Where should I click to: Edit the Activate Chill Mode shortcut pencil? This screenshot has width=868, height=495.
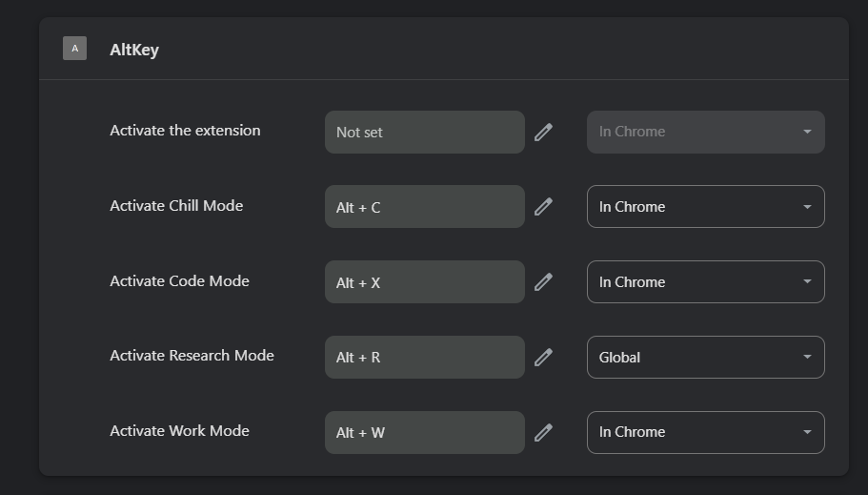(x=543, y=207)
